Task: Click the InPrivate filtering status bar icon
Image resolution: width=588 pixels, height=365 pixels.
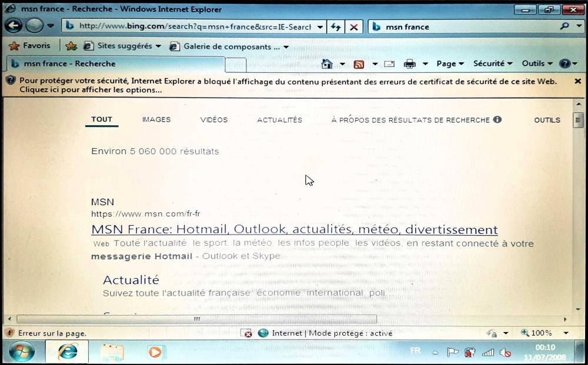Action: pos(492,333)
